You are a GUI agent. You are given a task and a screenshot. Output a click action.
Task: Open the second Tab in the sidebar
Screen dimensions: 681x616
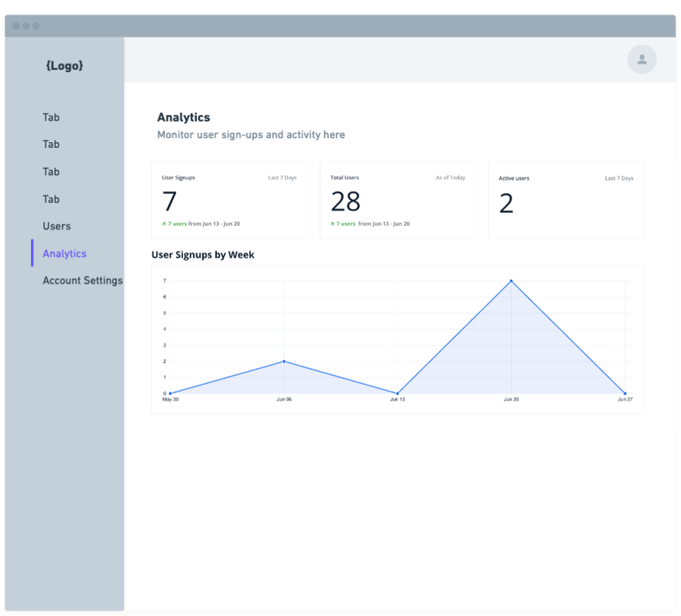[x=51, y=144]
